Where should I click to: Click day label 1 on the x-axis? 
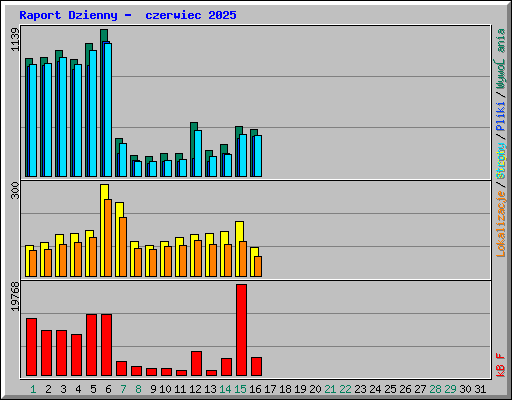coord(33,389)
